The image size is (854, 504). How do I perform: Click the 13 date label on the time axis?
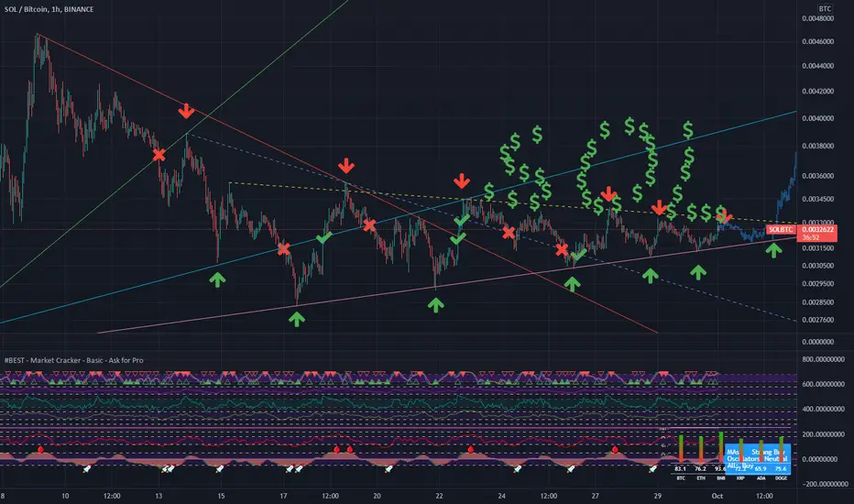(x=159, y=496)
